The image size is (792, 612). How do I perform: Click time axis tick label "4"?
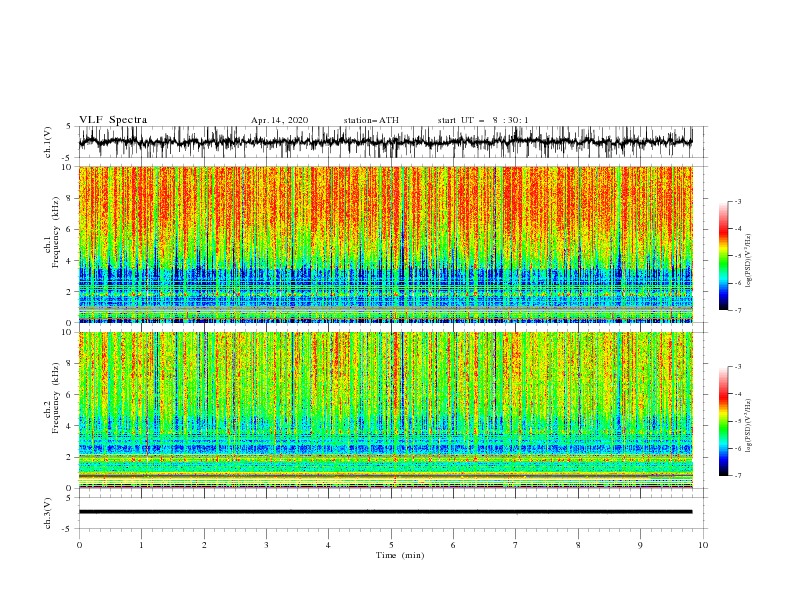[329, 545]
